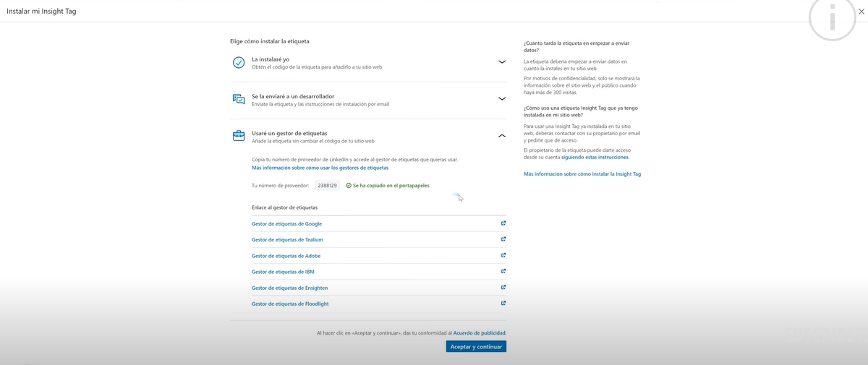Screen dimensions: 868x365
Task: Select the Se la enviaré a un desarrollador title
Action: click(x=293, y=96)
